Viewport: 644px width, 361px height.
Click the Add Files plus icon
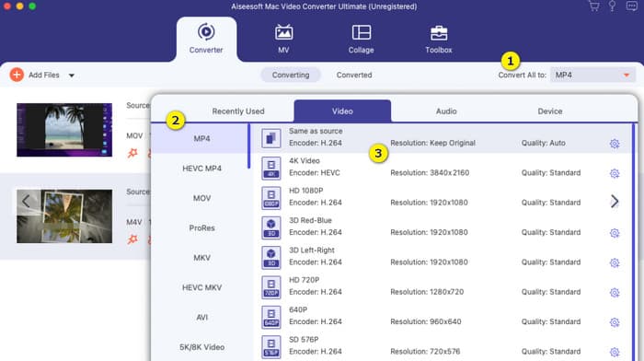pos(17,75)
